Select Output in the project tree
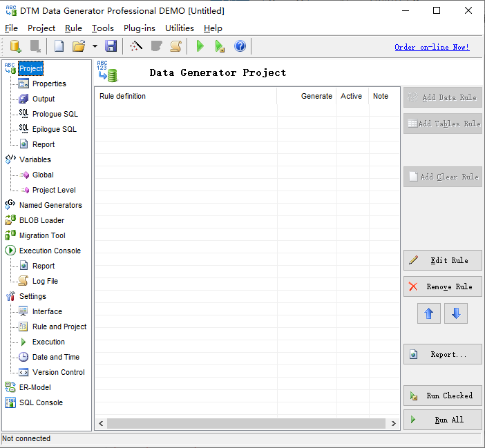Viewport: 485px width, 448px height. (44, 99)
